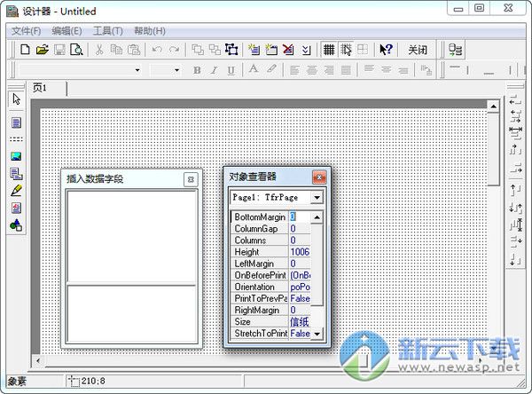The image size is (532, 394).
Task: Paste from clipboard icon
Action: pyautogui.click(x=134, y=50)
